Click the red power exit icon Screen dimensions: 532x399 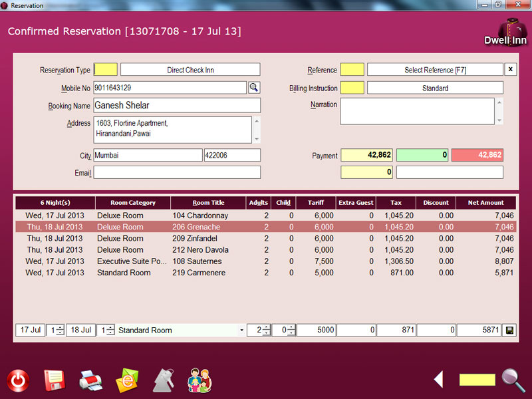18,380
